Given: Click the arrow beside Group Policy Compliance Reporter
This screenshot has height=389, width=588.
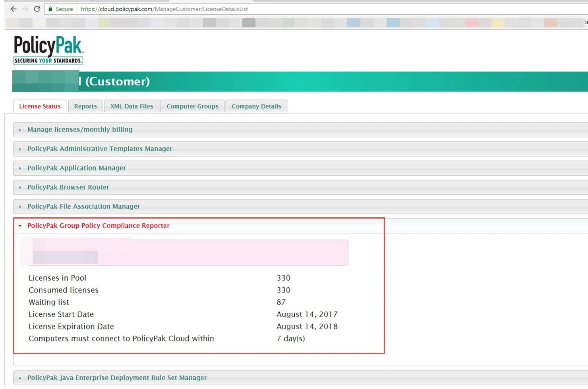Looking at the screenshot, I should 20,226.
